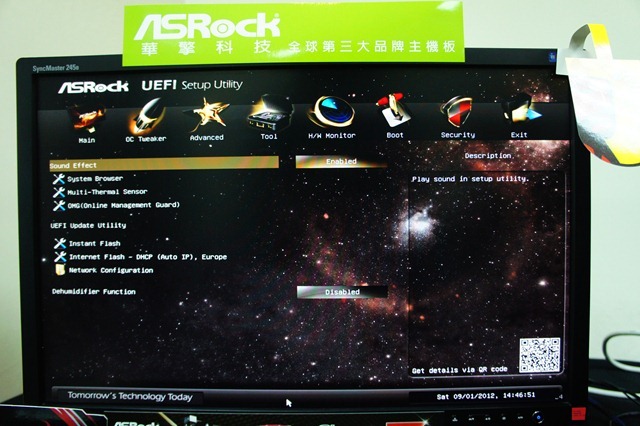
Task: Select the Sound Effect row
Action: pyautogui.click(x=164, y=163)
